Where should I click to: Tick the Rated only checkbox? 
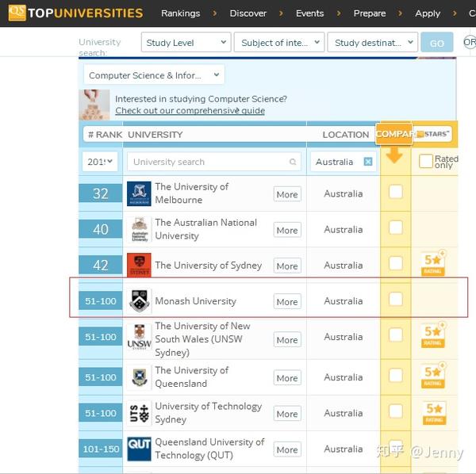pyautogui.click(x=425, y=161)
